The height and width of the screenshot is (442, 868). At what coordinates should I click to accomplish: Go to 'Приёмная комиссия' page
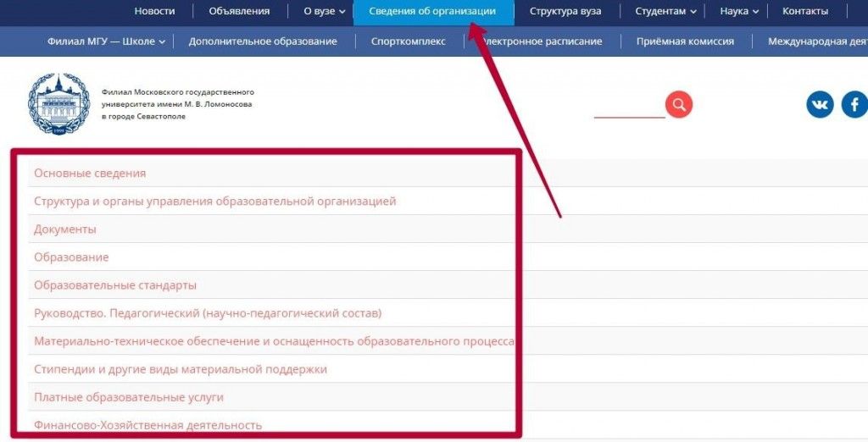click(x=685, y=41)
